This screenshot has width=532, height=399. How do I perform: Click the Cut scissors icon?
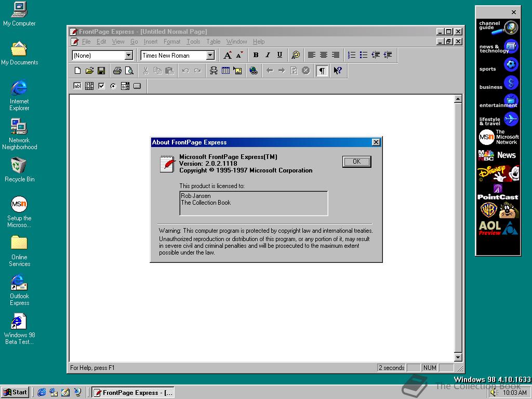click(146, 71)
